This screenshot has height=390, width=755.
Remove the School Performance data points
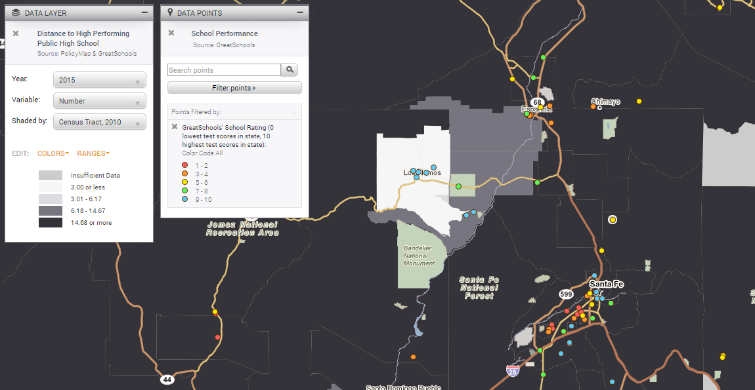[x=171, y=33]
